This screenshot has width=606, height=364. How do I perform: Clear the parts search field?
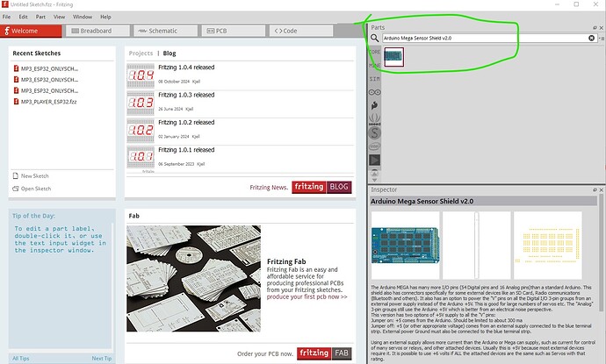(x=591, y=38)
